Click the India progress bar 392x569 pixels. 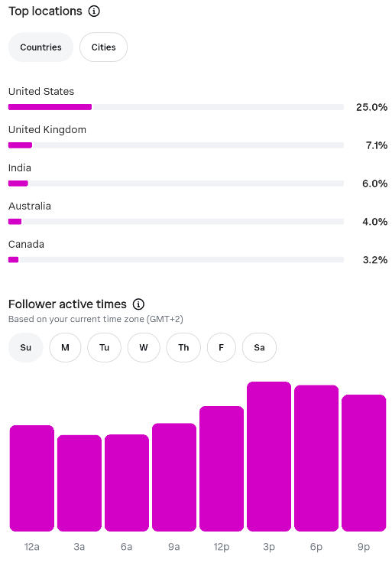coord(176,184)
